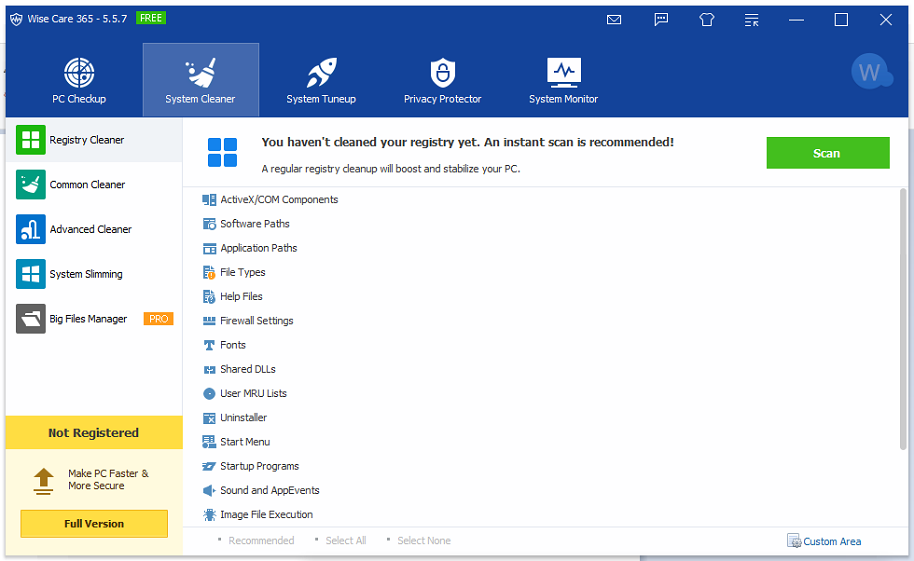The width and height of the screenshot is (914, 561).
Task: Click the Image File Execution icon
Action: tap(209, 515)
